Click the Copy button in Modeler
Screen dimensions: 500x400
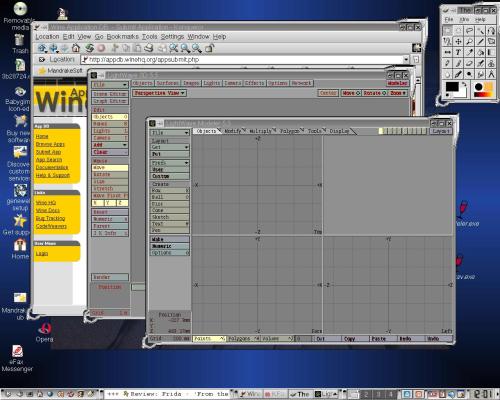pyautogui.click(x=356, y=339)
